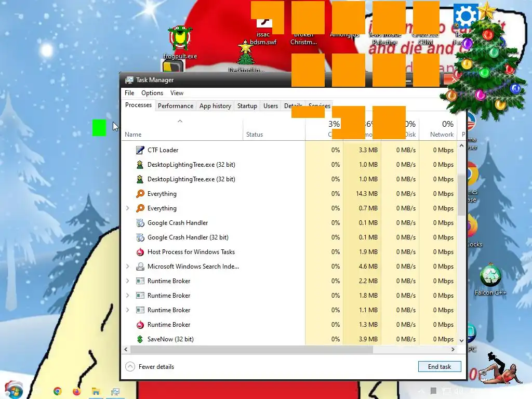Select the CTF Loader row text

point(163,150)
